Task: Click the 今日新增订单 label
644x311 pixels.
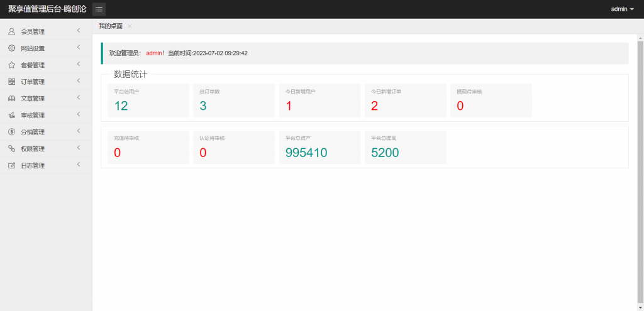Action: click(x=386, y=92)
